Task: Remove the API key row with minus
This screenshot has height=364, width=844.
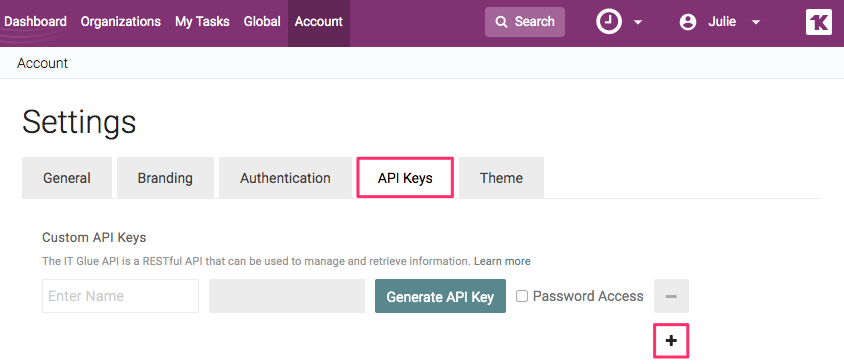Action: 671,296
